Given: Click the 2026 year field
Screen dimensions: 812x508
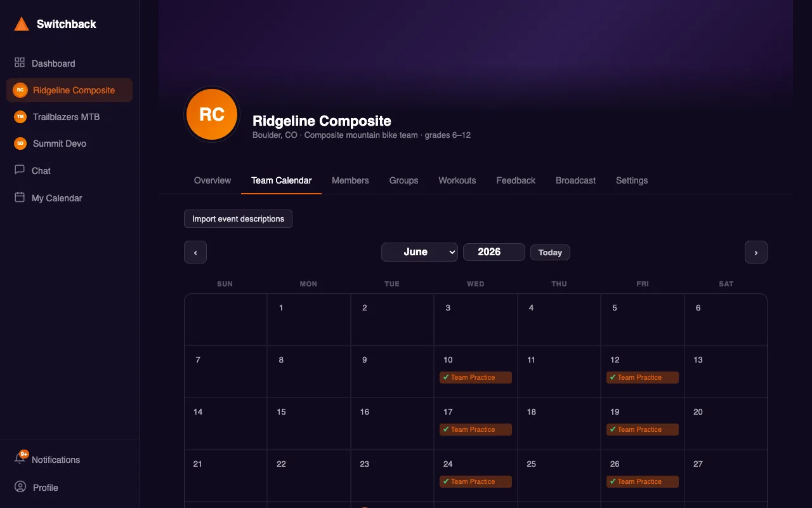Looking at the screenshot, I should pos(494,252).
